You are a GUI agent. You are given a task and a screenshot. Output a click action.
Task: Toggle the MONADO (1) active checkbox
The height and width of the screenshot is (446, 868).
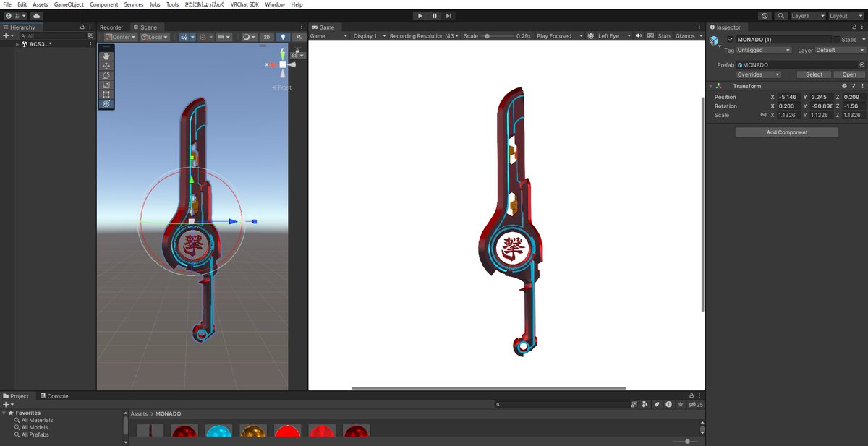tap(731, 39)
